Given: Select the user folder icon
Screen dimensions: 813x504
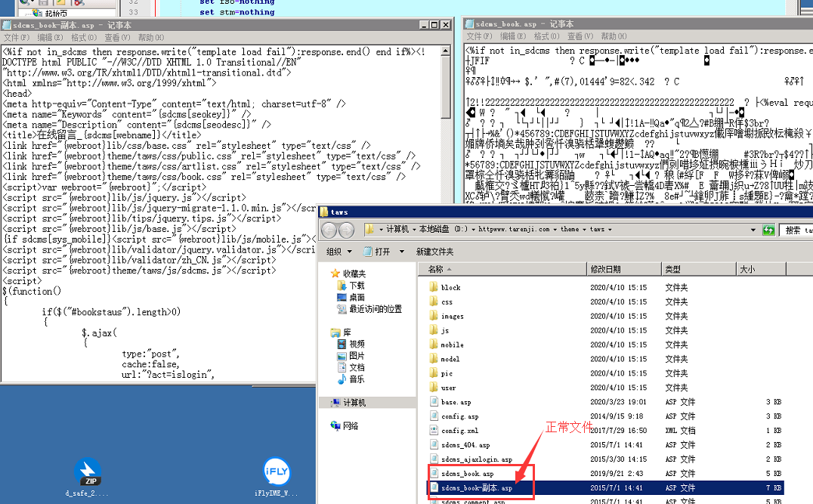Looking at the screenshot, I should (x=434, y=388).
